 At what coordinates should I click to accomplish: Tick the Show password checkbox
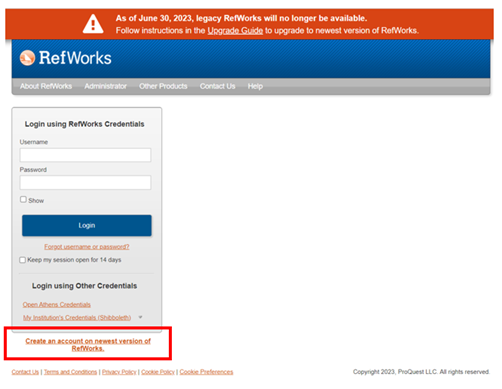point(23,199)
